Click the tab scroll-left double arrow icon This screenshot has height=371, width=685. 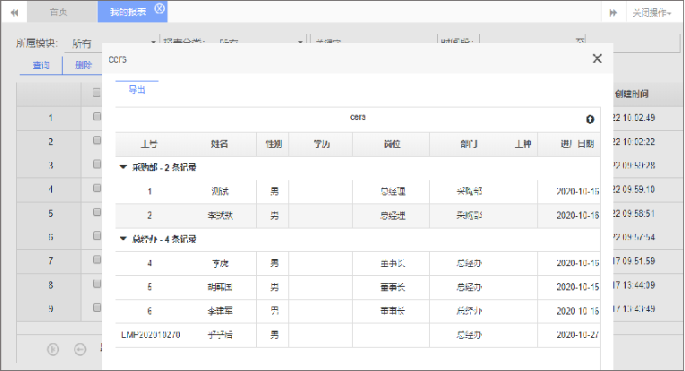(x=14, y=13)
